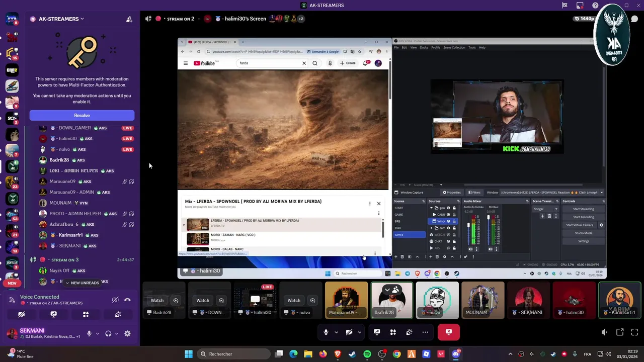Watch nulvo's stream
The width and height of the screenshot is (644, 362).
(294, 300)
